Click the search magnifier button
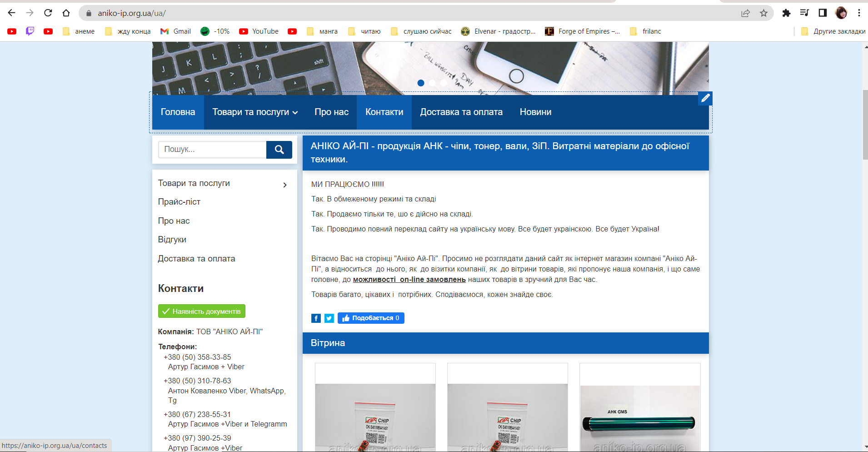 [279, 150]
